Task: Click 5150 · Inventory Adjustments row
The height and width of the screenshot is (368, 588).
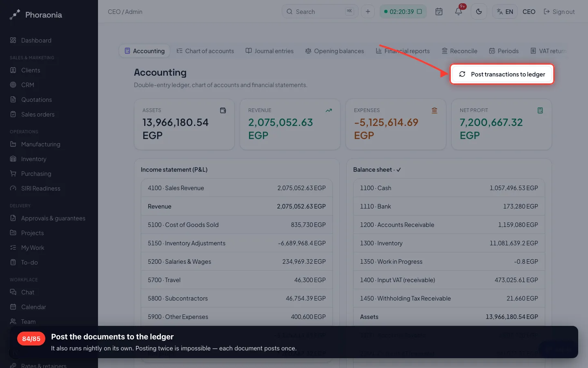Action: point(237,243)
